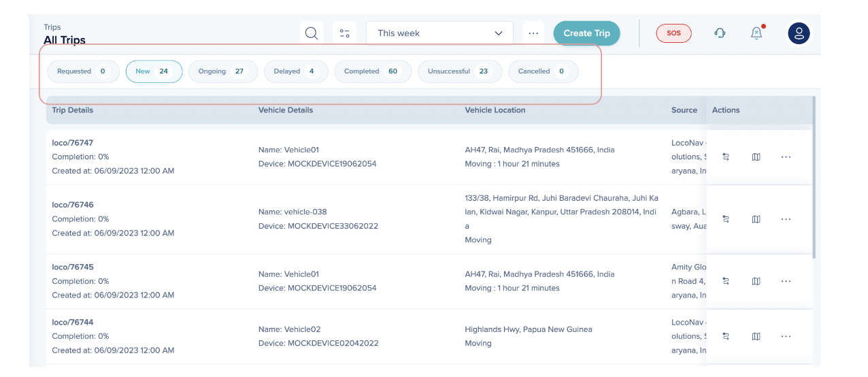Show the Unsuccessful trips tab
The image size is (868, 377).
tap(459, 71)
